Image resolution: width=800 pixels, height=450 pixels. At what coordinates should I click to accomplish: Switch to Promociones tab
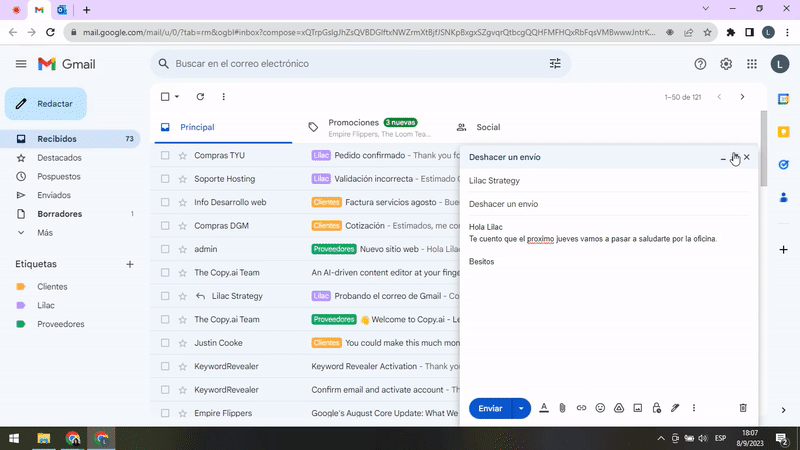point(371,127)
